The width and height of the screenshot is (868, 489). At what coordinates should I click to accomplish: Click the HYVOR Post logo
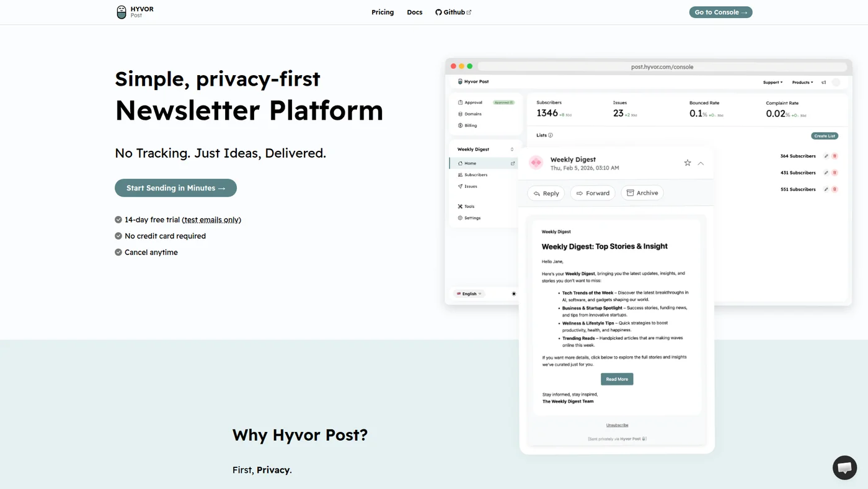(x=135, y=12)
